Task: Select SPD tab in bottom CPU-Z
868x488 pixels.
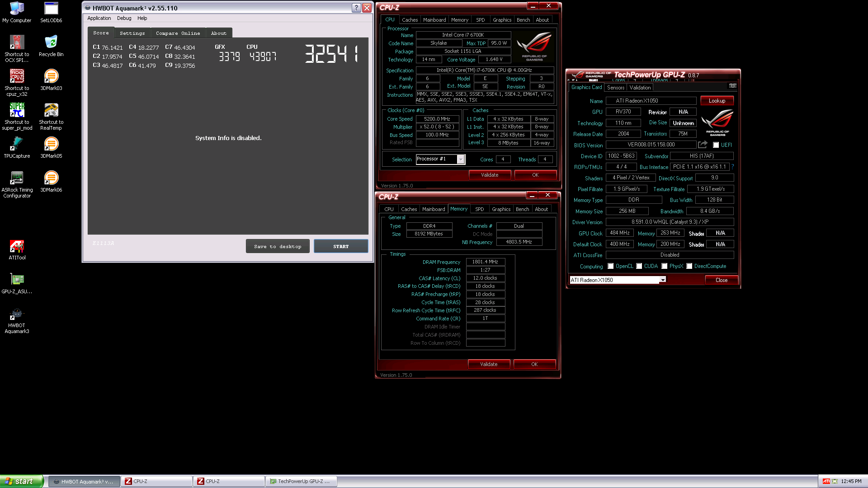Action: [480, 209]
